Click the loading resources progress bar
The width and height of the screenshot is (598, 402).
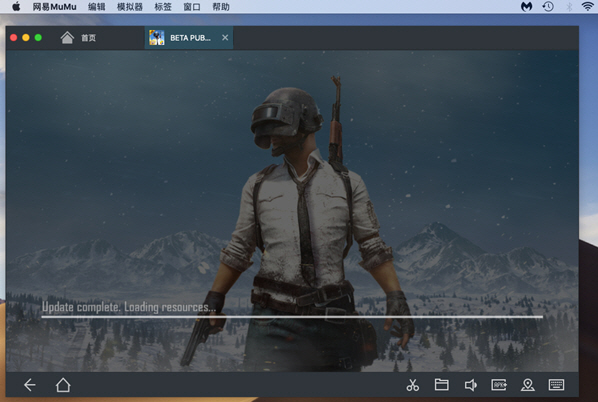pos(292,317)
